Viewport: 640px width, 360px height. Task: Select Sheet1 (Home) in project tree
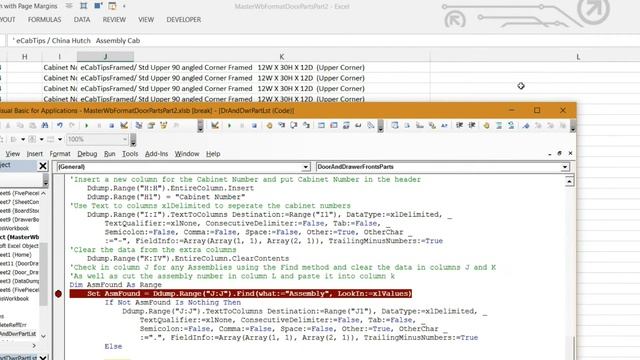[16, 255]
